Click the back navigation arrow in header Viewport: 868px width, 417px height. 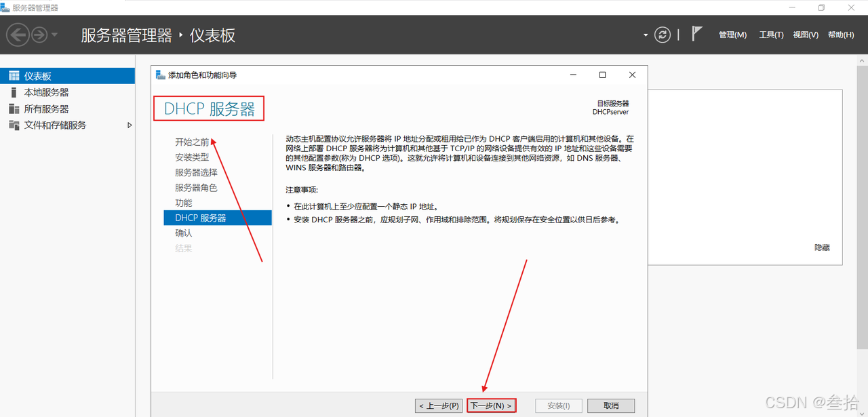point(18,35)
